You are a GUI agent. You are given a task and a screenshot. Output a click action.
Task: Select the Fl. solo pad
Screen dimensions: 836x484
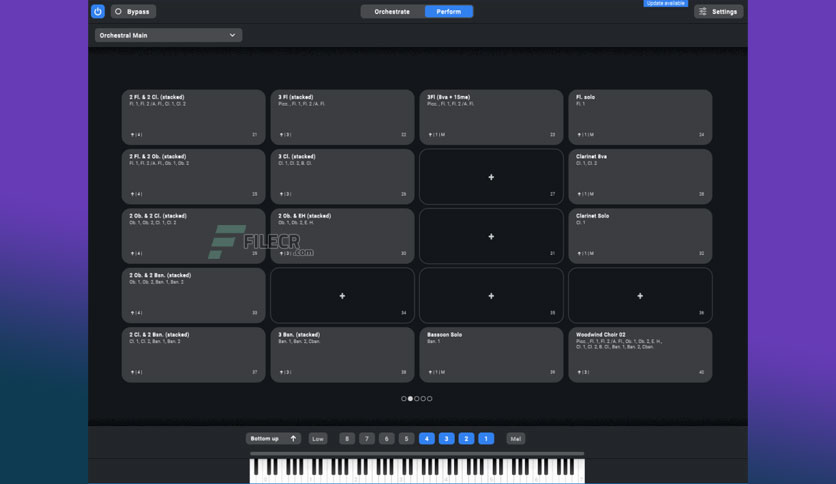pyautogui.click(x=640, y=117)
